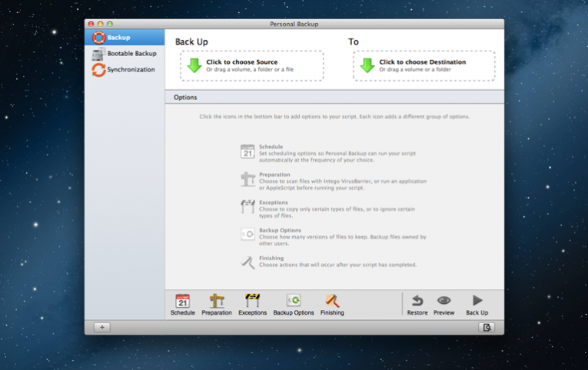
Task: Click grey Exceptions barrier icon in options list
Action: click(247, 206)
